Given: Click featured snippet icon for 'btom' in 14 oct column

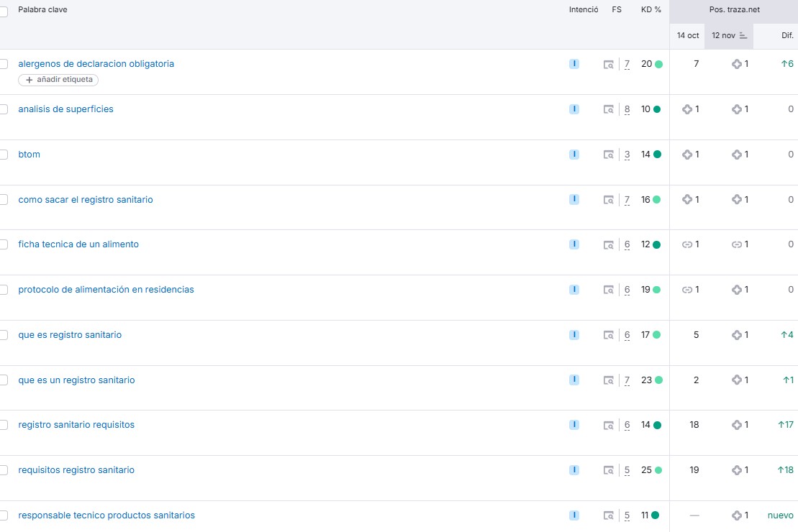Looking at the screenshot, I should point(687,155).
